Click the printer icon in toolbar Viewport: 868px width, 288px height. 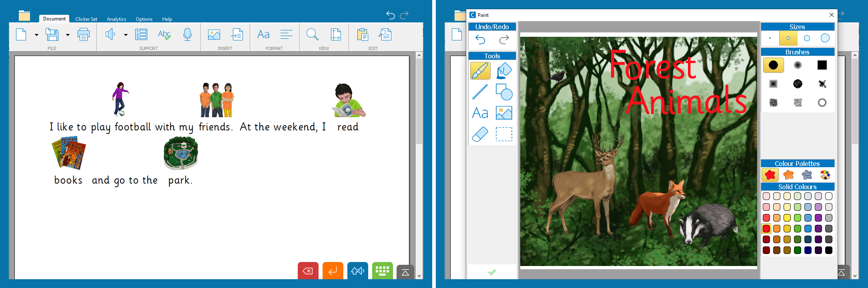point(83,35)
